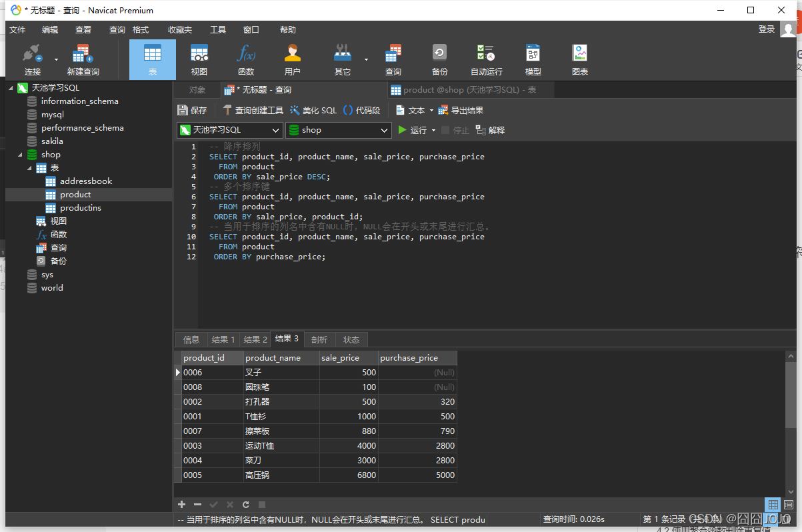
Task: Switch to the 信息 result tab
Action: tap(191, 339)
